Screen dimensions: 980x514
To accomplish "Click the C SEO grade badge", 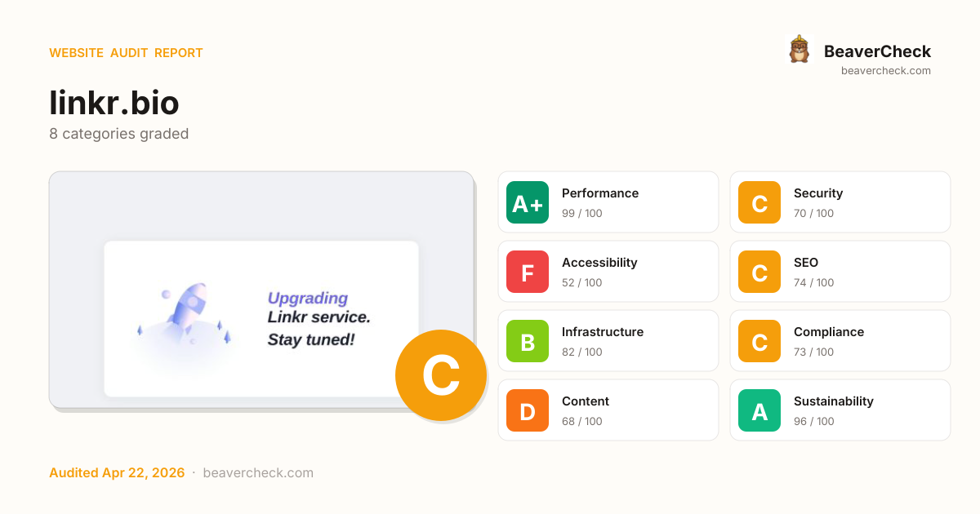I will 759,272.
